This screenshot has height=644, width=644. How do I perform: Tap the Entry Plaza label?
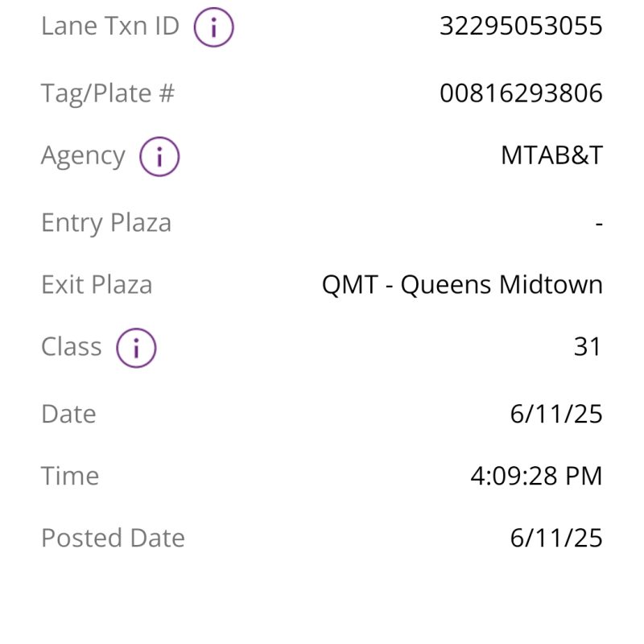click(106, 224)
